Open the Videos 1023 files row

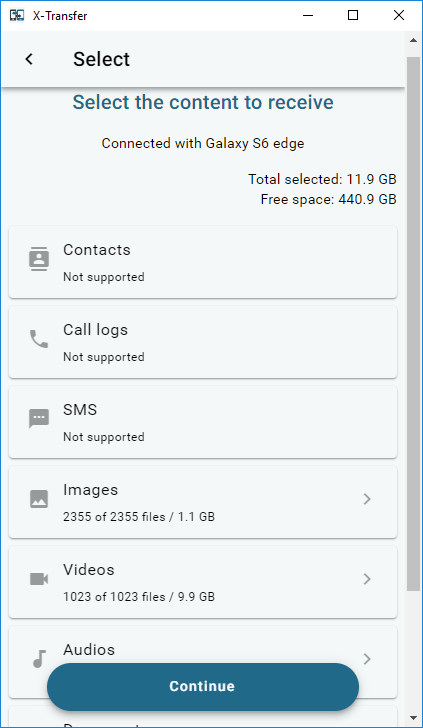[203, 582]
